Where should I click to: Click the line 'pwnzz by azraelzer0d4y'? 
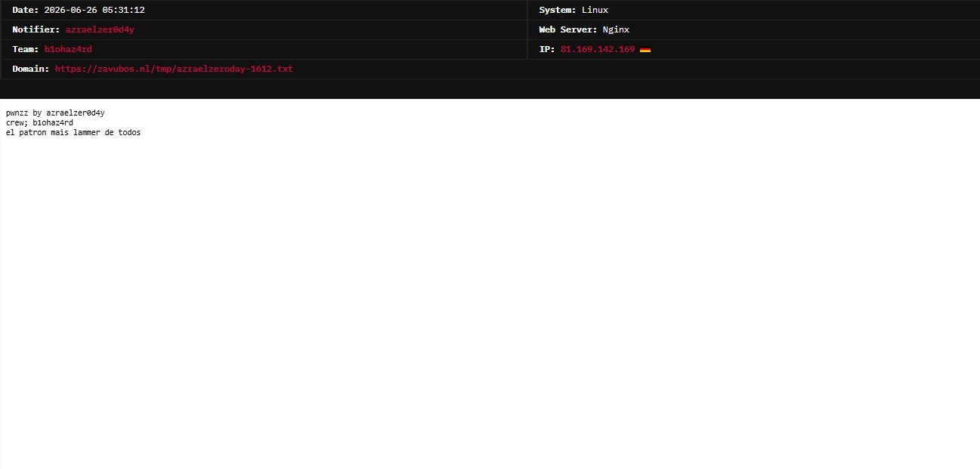(x=55, y=113)
